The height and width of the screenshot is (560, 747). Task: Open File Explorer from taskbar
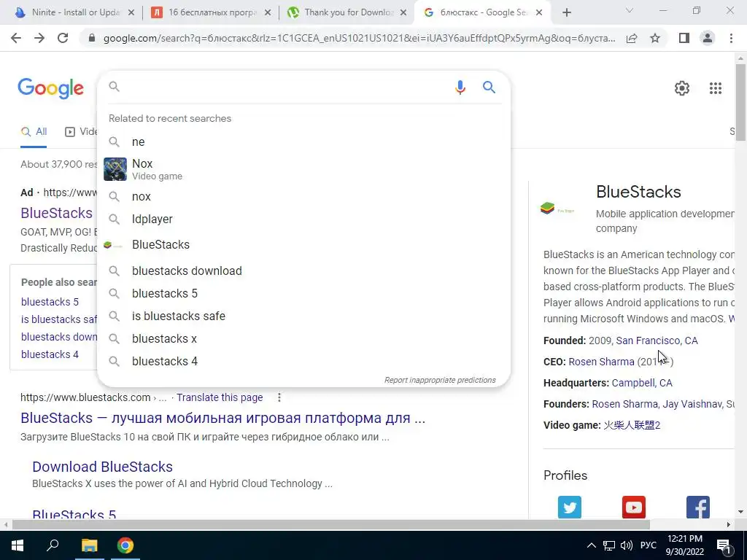pos(89,545)
